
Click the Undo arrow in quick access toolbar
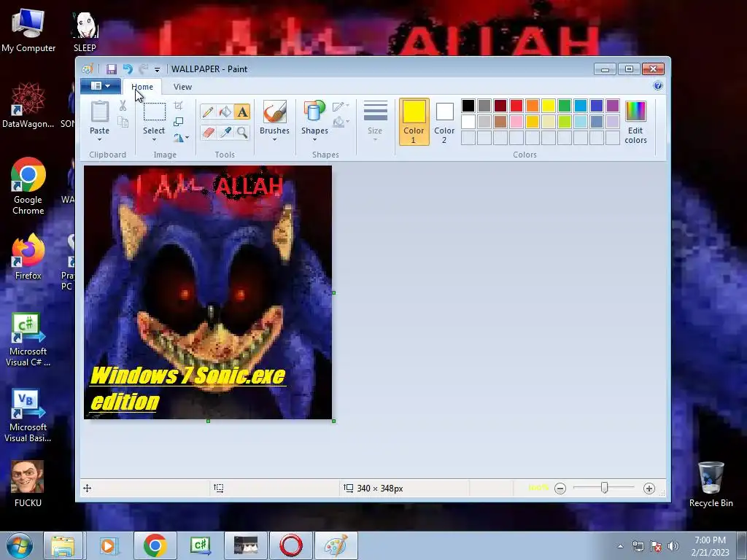[128, 69]
